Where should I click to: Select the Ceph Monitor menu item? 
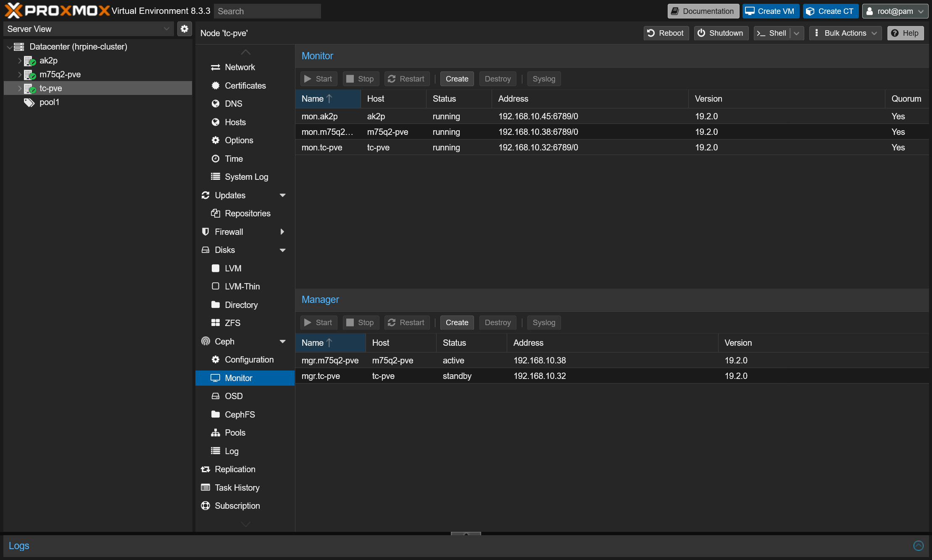(x=245, y=378)
